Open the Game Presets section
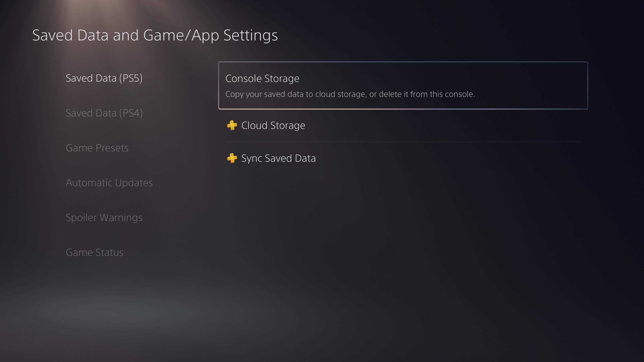This screenshot has width=644, height=362. [97, 148]
